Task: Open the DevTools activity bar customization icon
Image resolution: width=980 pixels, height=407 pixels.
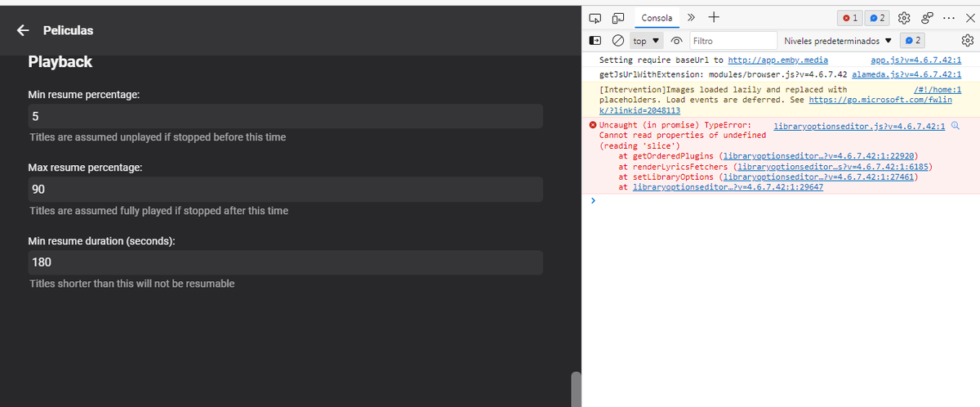Action: click(x=927, y=18)
